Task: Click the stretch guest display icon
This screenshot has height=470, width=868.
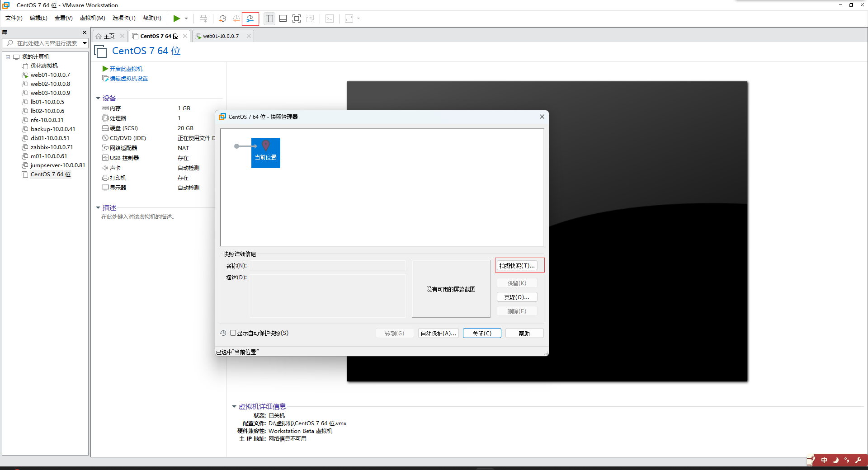Action: [349, 19]
